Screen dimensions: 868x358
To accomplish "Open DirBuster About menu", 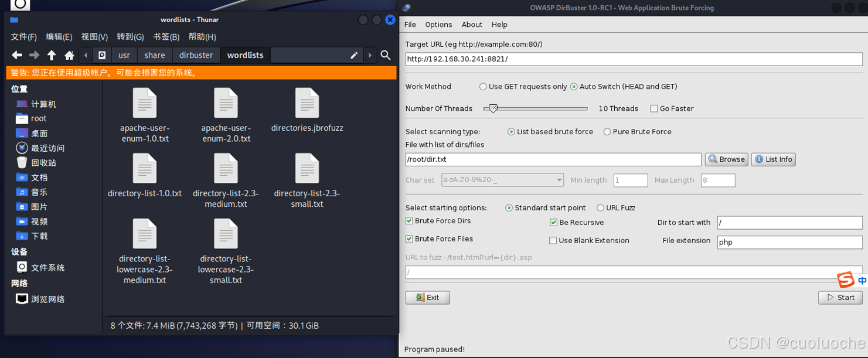I will 472,25.
